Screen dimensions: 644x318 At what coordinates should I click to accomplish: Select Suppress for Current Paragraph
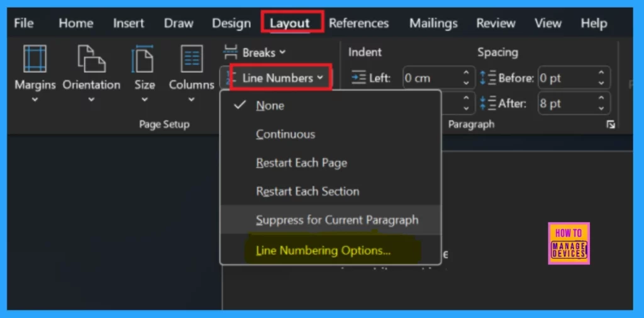tap(331, 220)
